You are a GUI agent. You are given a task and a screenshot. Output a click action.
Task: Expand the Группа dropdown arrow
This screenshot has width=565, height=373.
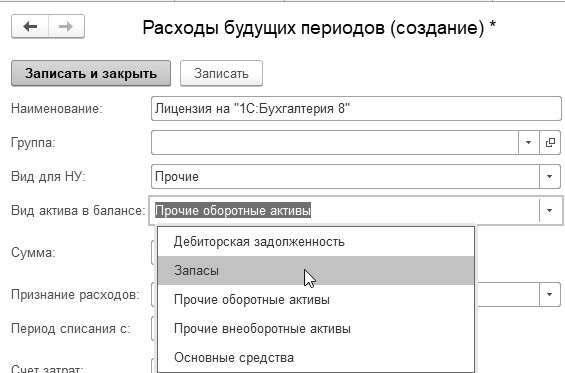pos(529,143)
